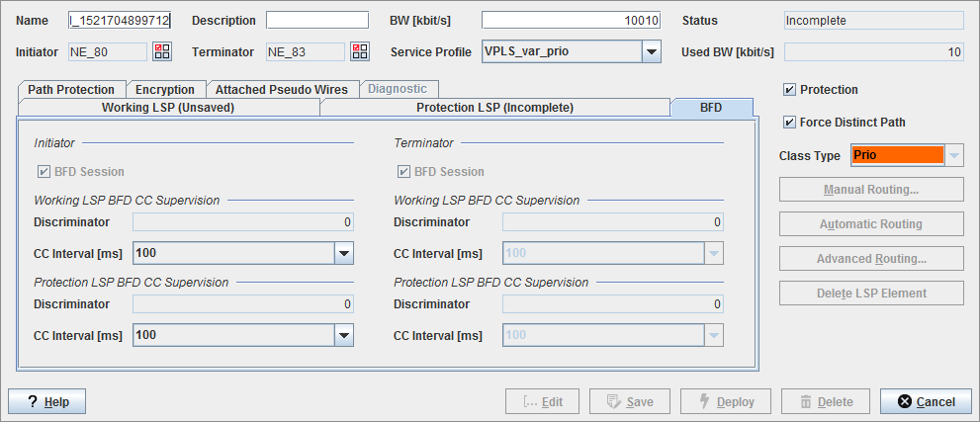The image size is (980, 422).
Task: Click the Deploy lightning icon
Action: [703, 402]
